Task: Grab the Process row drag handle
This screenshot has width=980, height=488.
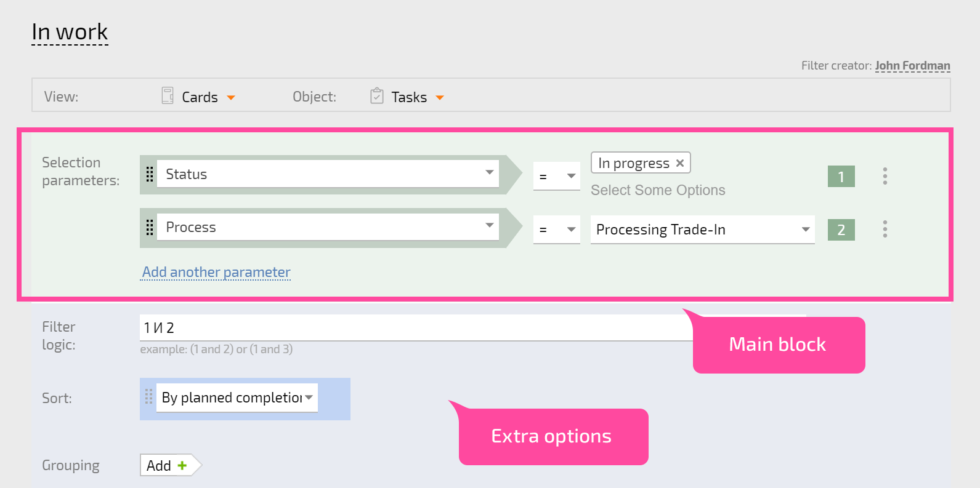Action: pos(149,227)
